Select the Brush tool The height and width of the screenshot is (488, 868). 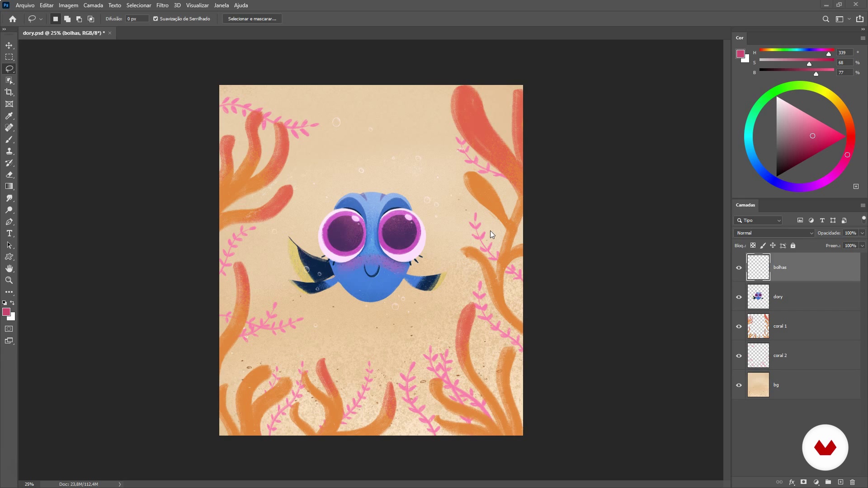tap(9, 140)
